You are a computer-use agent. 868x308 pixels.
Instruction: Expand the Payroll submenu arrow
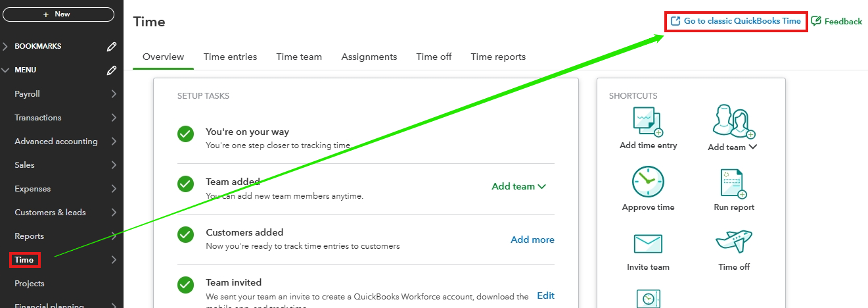click(x=114, y=94)
